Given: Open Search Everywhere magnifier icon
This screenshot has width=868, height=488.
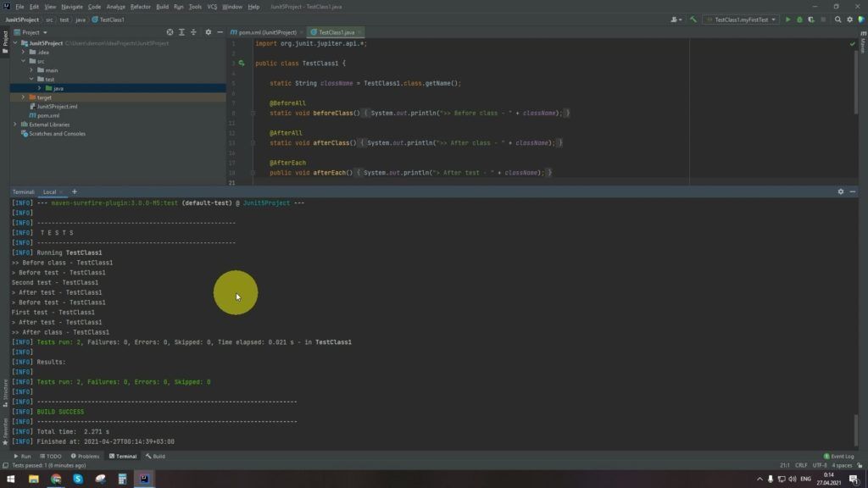Looking at the screenshot, I should pos(838,19).
